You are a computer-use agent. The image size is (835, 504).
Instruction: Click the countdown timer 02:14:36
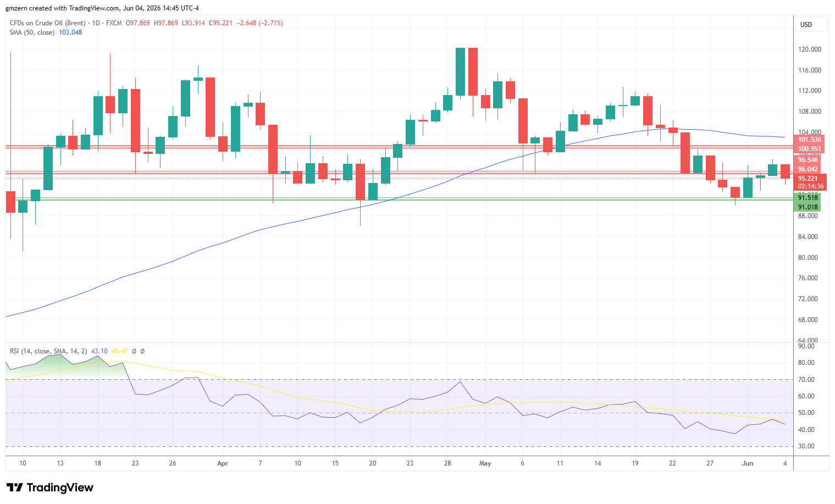[x=810, y=187]
